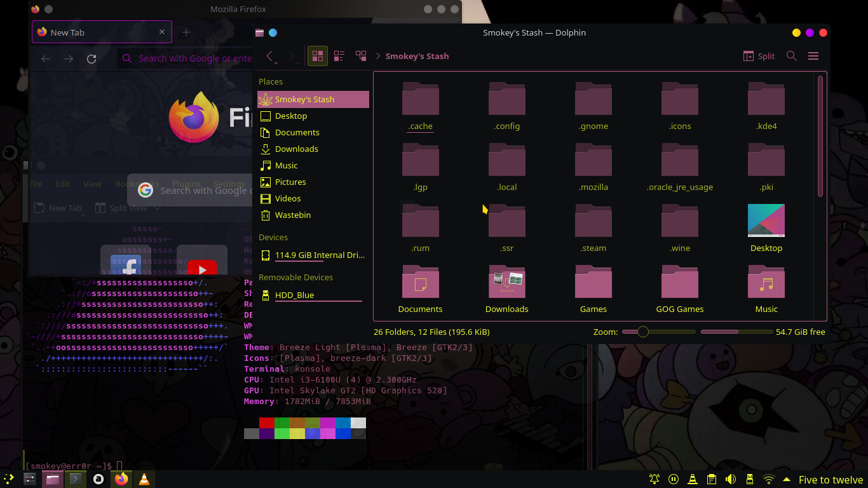The width and height of the screenshot is (868, 488).
Task: Select the Documents folder in file view
Action: click(420, 290)
